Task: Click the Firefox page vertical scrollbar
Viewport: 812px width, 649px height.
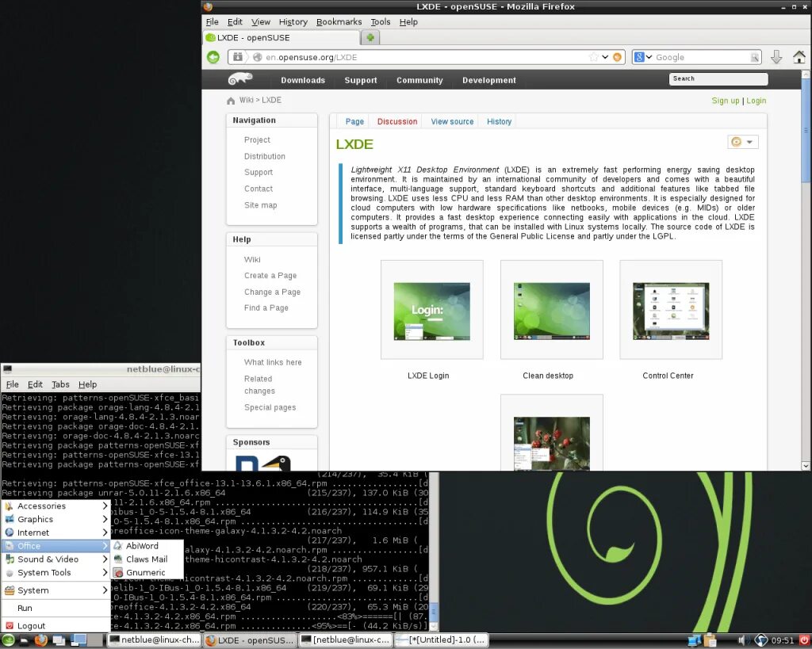Action: [x=806, y=270]
